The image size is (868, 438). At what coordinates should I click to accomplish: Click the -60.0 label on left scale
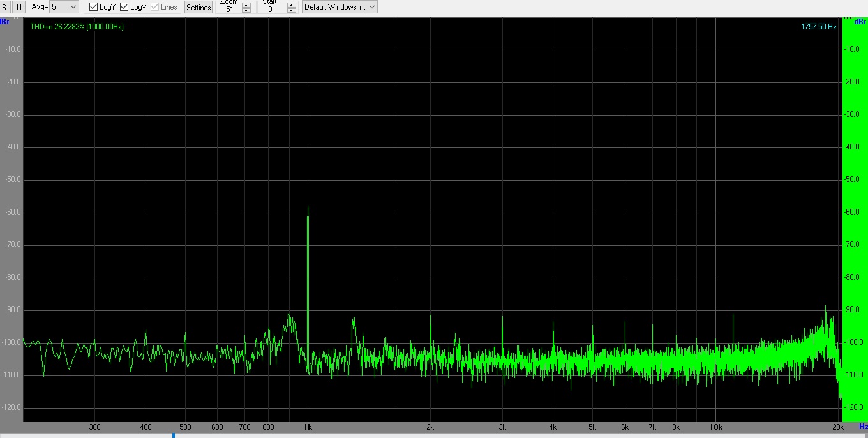[13, 212]
